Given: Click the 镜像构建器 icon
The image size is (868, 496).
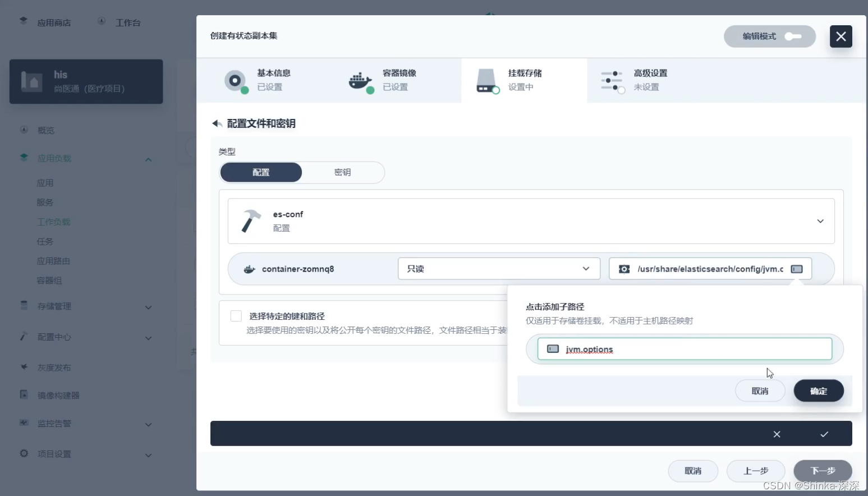Looking at the screenshot, I should click(x=24, y=394).
